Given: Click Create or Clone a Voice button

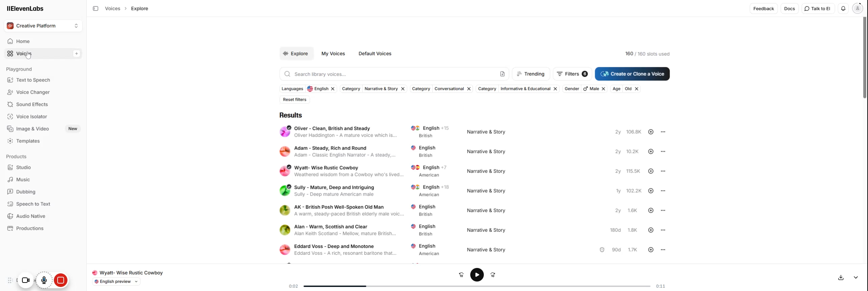Looking at the screenshot, I should click(x=632, y=74).
